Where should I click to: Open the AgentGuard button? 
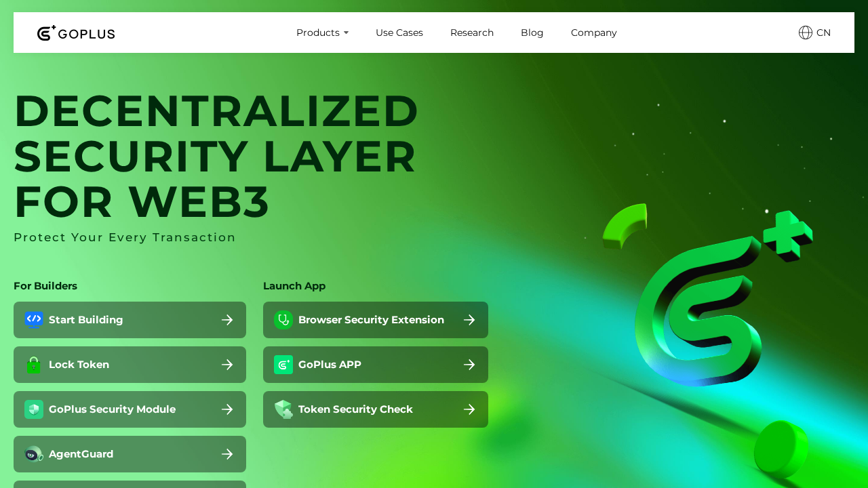[x=130, y=454]
